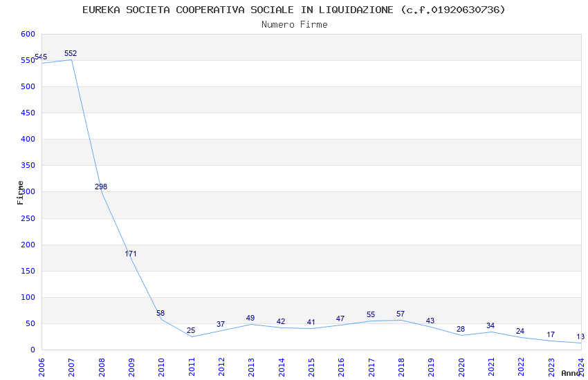Screen dimensions: 588x380
Task: Select the data label 545 for 2006
Action: coord(41,57)
